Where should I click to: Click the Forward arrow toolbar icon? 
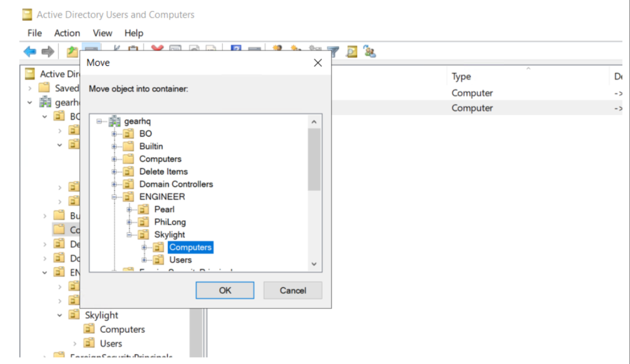[47, 51]
